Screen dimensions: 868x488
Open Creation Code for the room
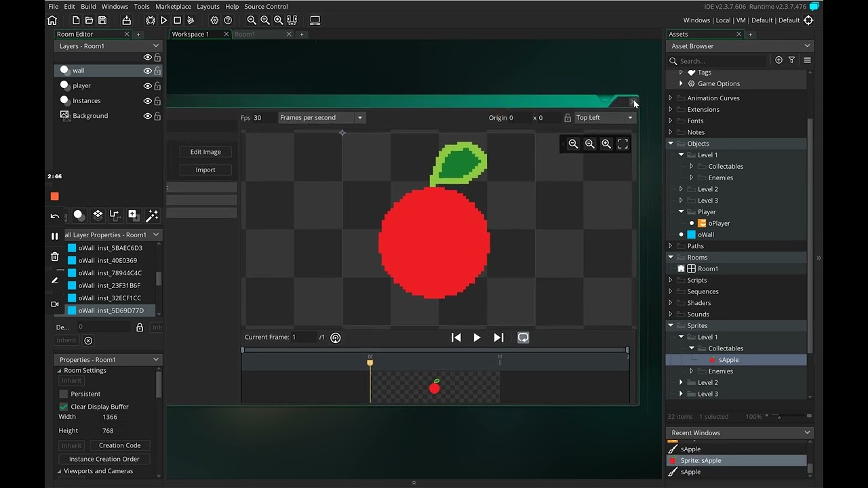coord(120,445)
